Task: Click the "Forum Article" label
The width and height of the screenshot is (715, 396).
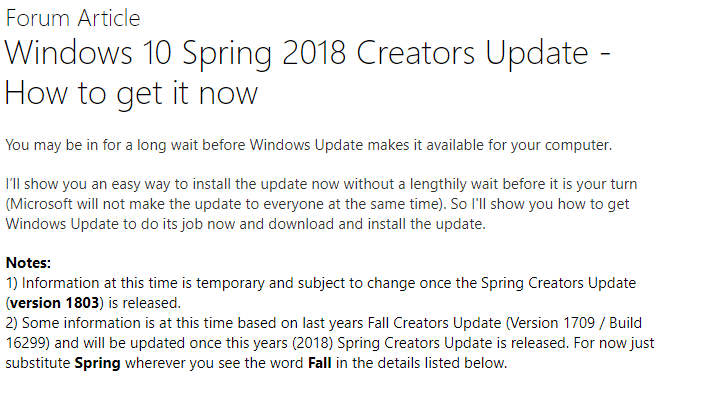Action: coord(73,19)
